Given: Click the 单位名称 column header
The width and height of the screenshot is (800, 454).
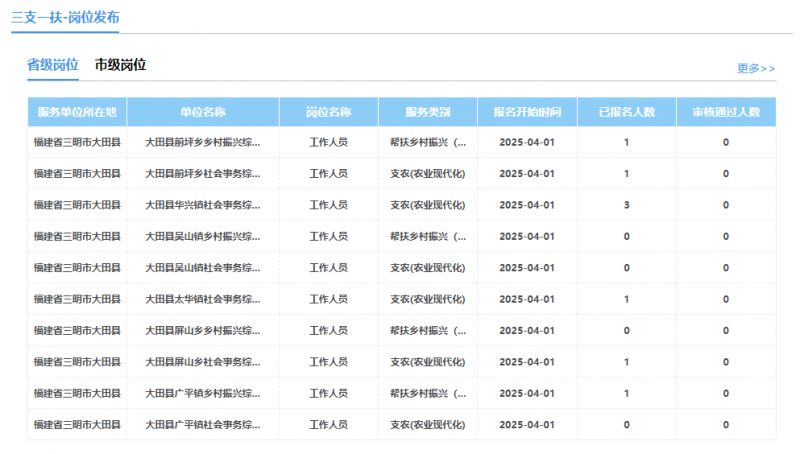Looking at the screenshot, I should point(202,111).
